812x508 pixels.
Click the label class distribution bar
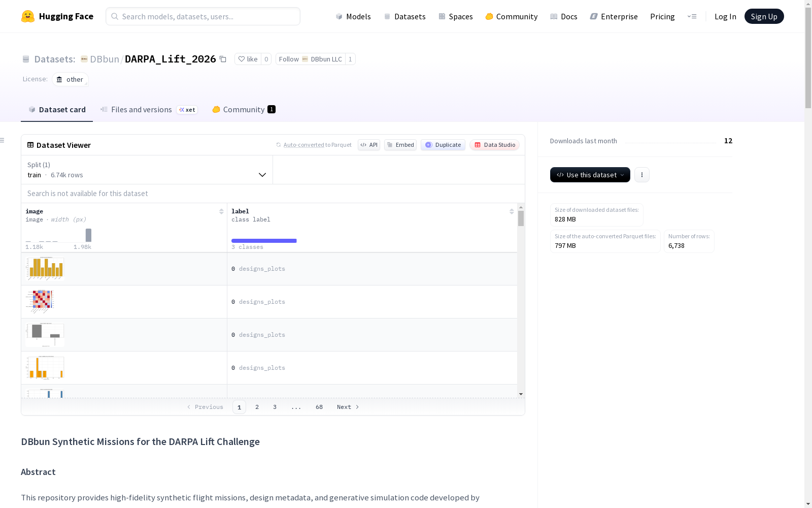pyautogui.click(x=264, y=241)
